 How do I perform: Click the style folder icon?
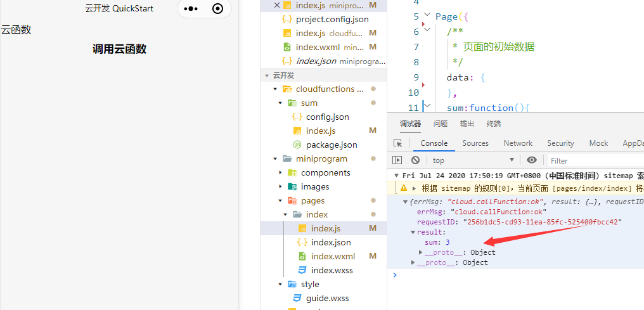click(x=292, y=284)
